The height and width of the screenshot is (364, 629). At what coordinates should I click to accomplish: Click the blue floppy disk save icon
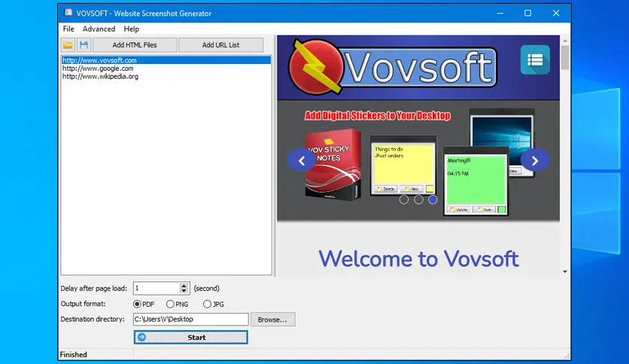84,45
